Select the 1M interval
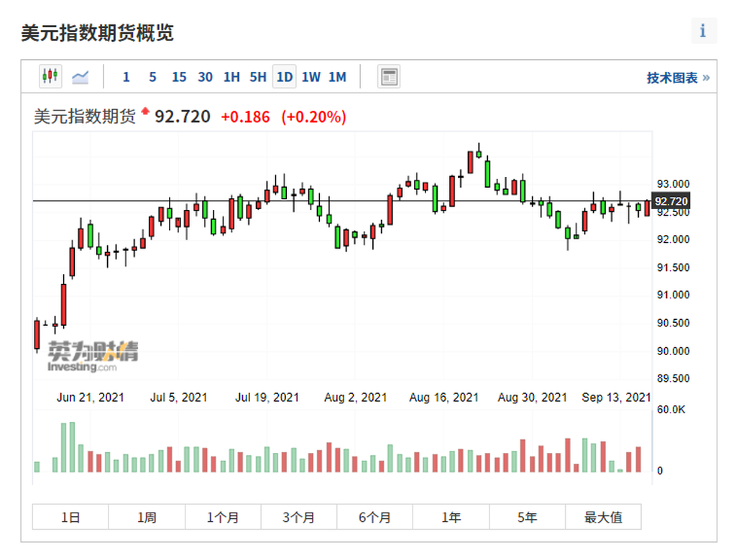 [337, 77]
